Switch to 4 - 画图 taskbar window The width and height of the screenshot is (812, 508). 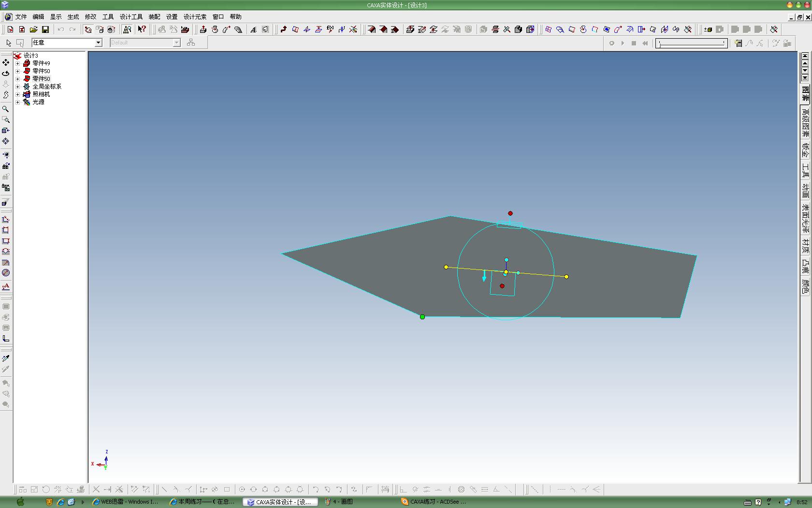point(340,502)
